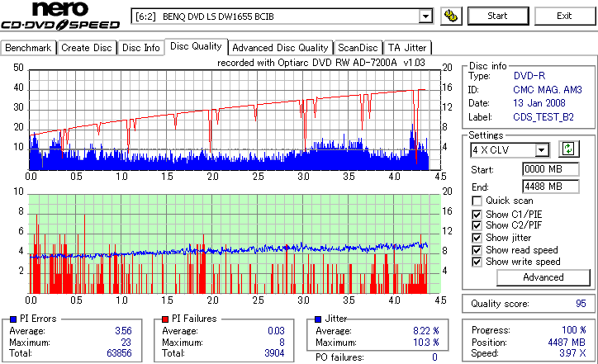Click the PO failures value 0
The image size is (598, 364).
(434, 357)
